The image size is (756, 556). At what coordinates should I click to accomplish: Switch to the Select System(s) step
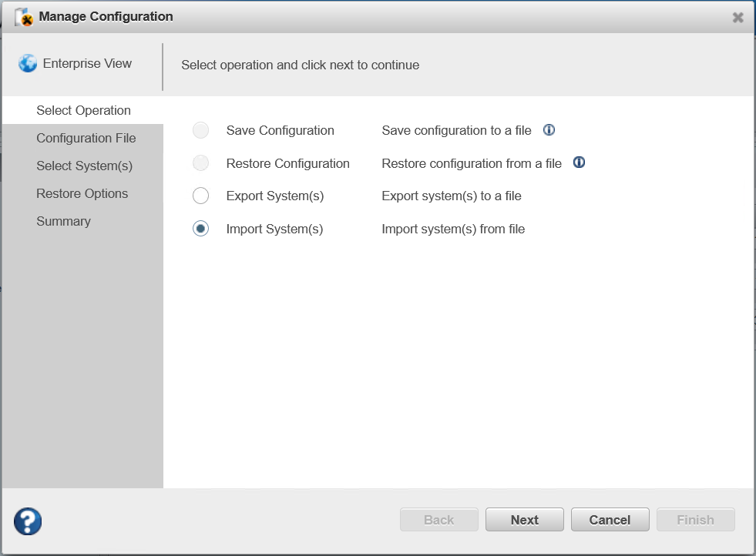[x=84, y=166]
